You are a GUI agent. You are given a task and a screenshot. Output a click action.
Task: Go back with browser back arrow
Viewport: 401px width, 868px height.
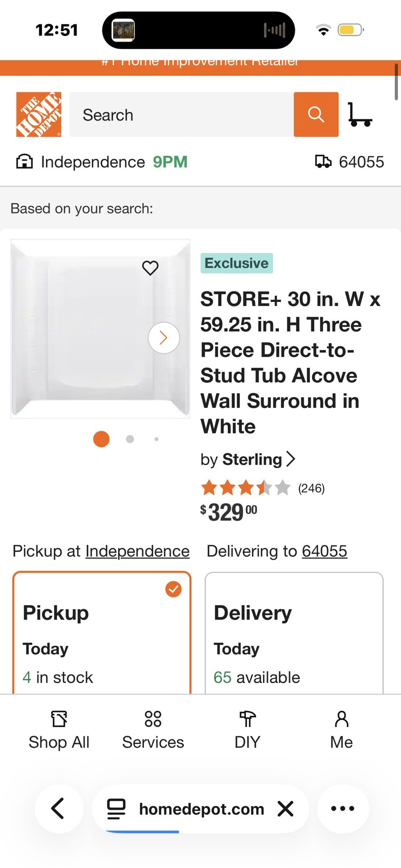click(x=59, y=808)
